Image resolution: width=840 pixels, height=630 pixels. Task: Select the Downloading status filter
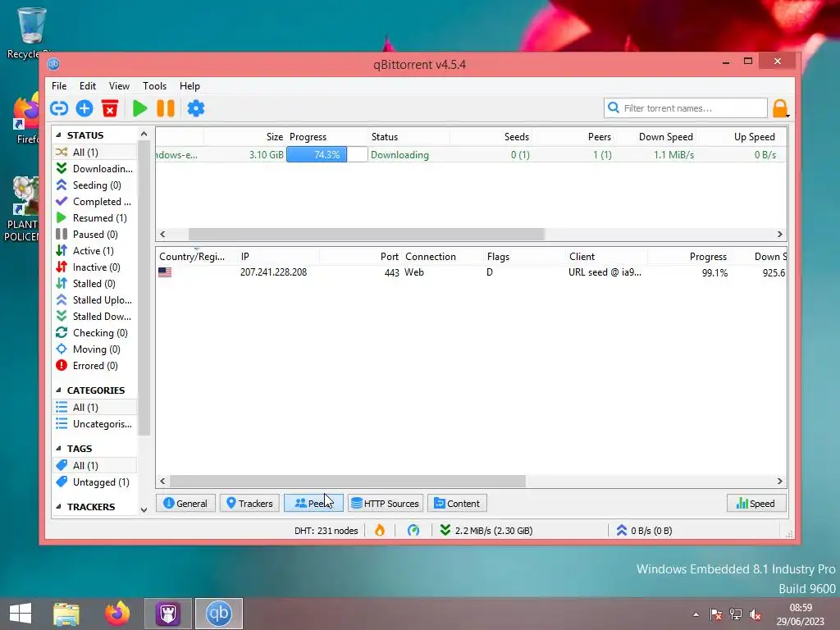[x=95, y=169]
